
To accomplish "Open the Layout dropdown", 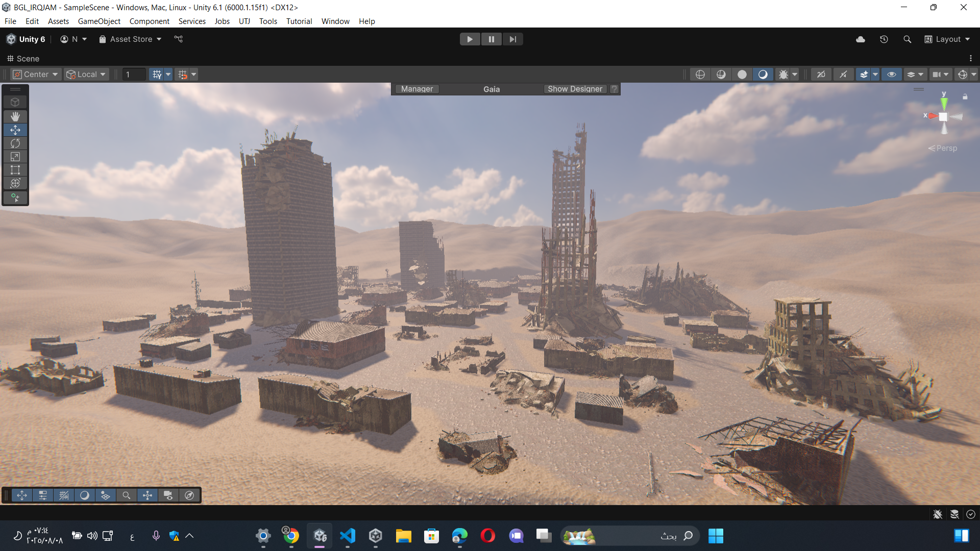I will point(947,39).
